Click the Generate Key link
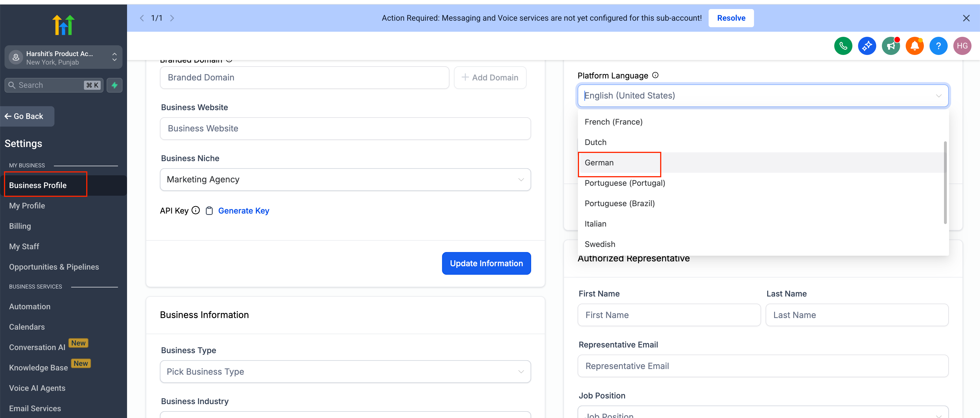This screenshot has height=418, width=980. (x=244, y=210)
